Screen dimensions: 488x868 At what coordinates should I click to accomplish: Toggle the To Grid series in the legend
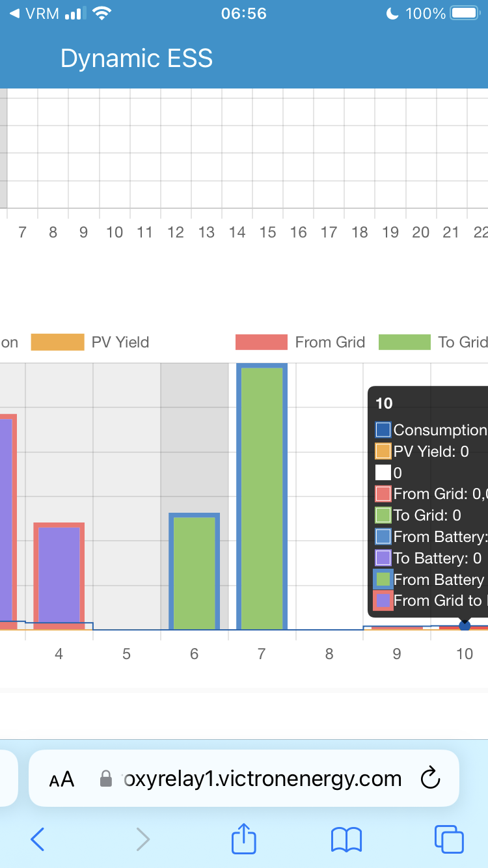pos(465,342)
